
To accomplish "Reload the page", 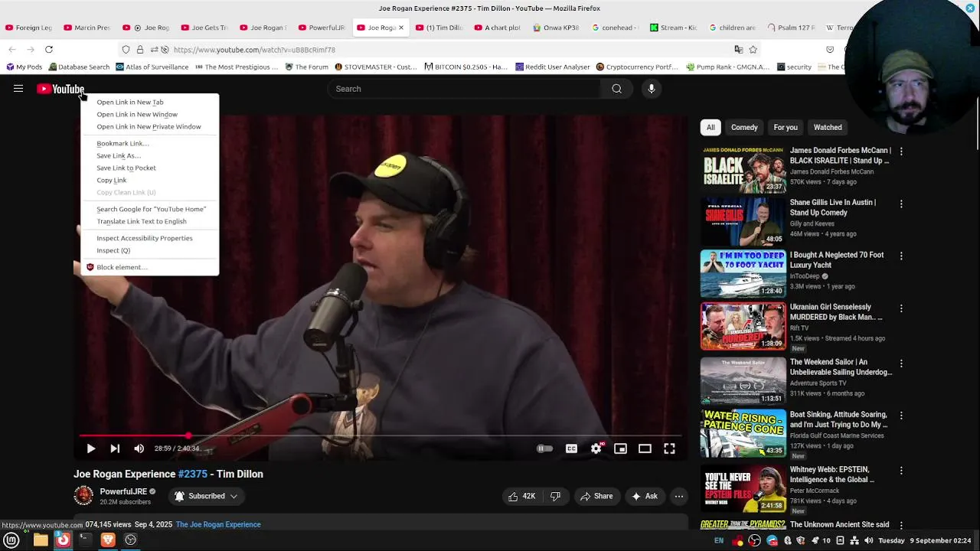I will pos(49,50).
